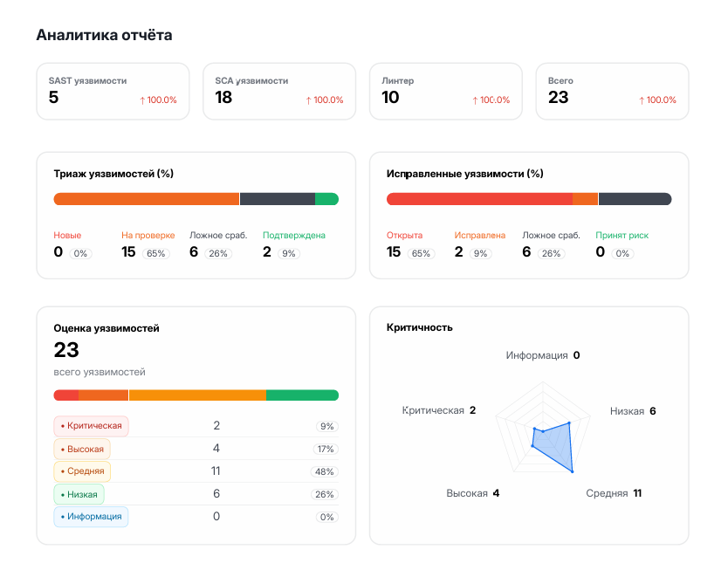Click the Низкая severity tag in the list
The width and height of the screenshot is (728, 577).
[x=79, y=494]
